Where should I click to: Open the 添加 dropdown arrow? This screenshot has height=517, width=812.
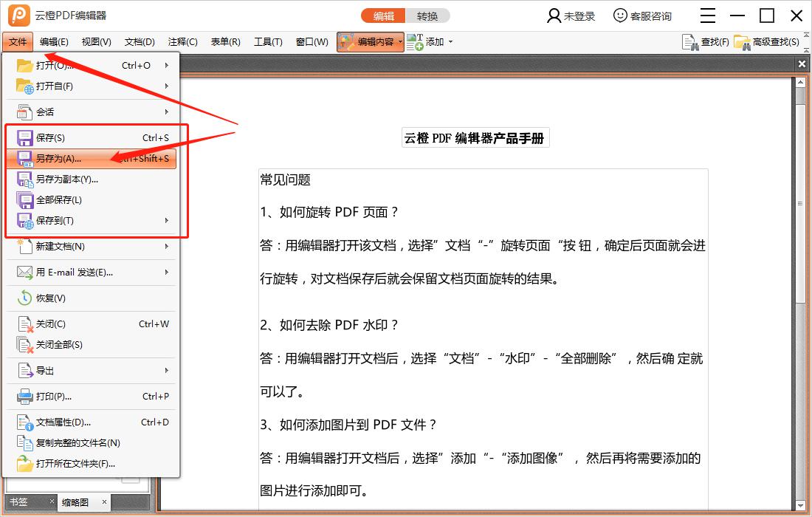(x=450, y=42)
